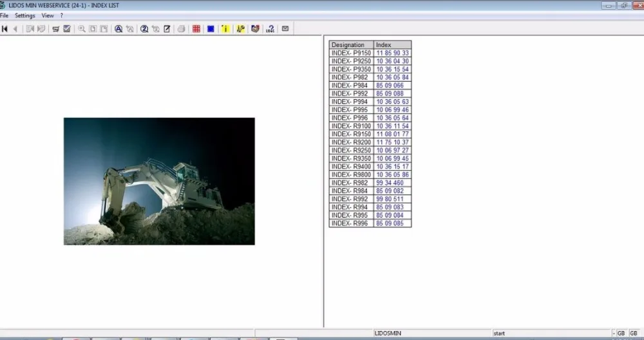Viewport: 644px width, 340px height.
Task: Click the blue square toolbar icon
Action: (x=211, y=29)
